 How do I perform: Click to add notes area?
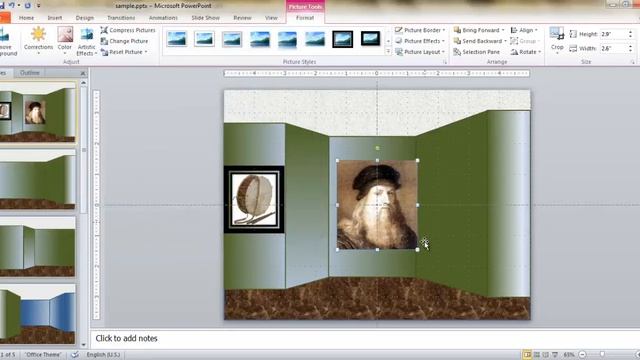364,338
